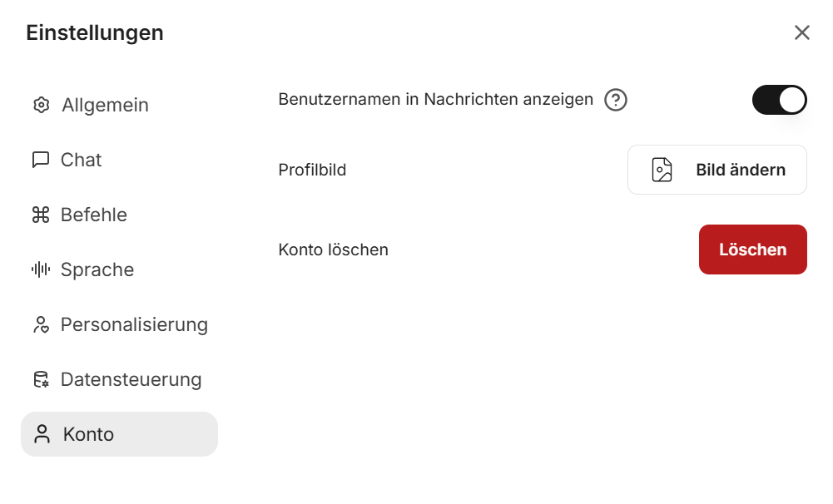
Task: Close the Einstellungen dialog
Action: pyautogui.click(x=801, y=32)
